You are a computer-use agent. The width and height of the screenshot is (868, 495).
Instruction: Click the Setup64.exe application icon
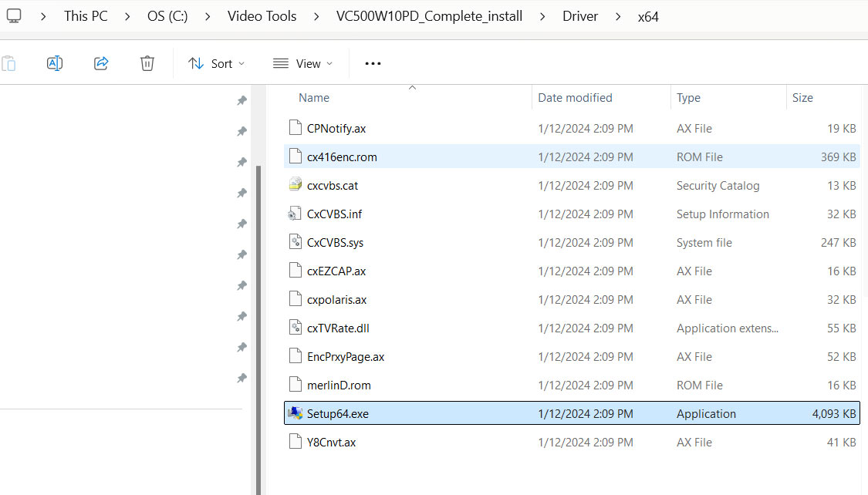click(295, 413)
